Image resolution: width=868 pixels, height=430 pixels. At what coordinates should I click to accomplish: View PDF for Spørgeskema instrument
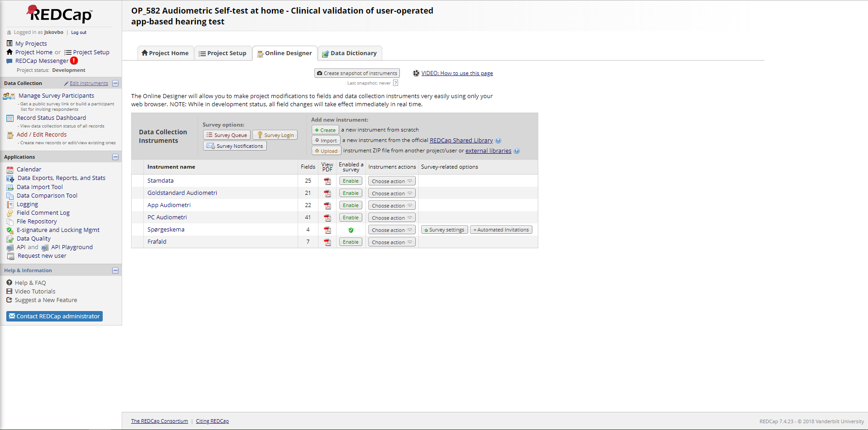[327, 230]
